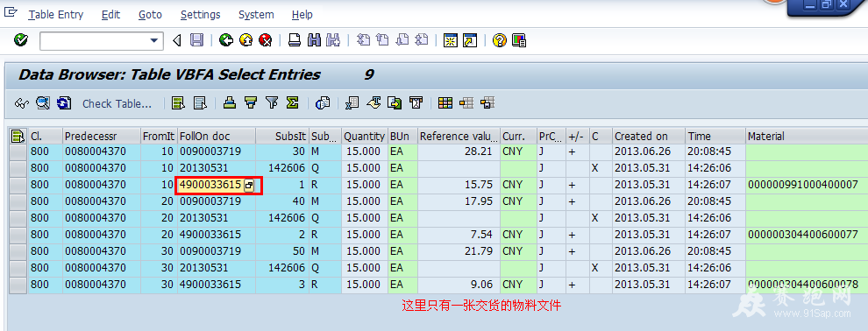Click the Predecessr column header

102,136
